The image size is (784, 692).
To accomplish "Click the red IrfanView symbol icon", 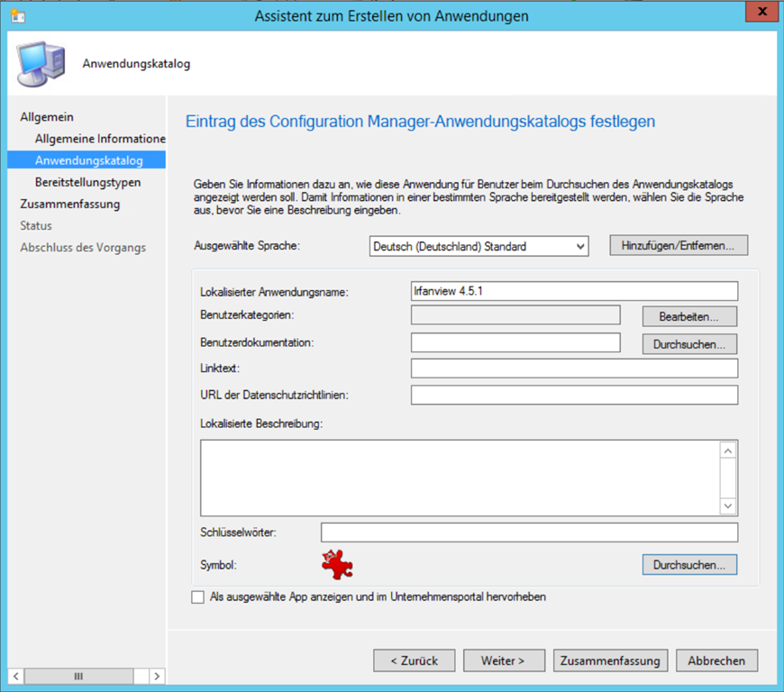I will 338,564.
